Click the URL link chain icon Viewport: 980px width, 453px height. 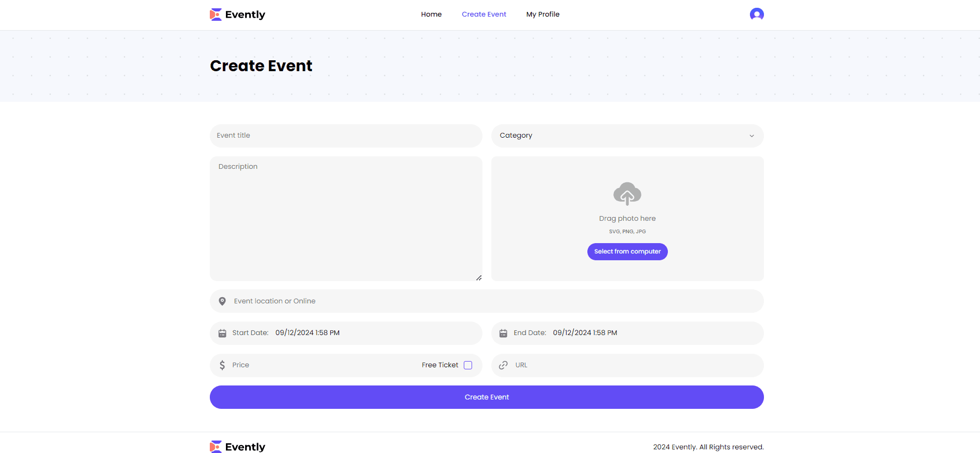coord(503,365)
